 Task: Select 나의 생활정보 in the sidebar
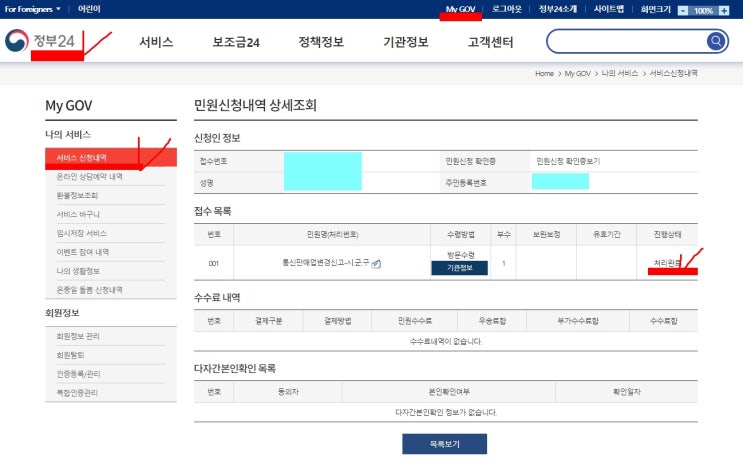click(78, 271)
